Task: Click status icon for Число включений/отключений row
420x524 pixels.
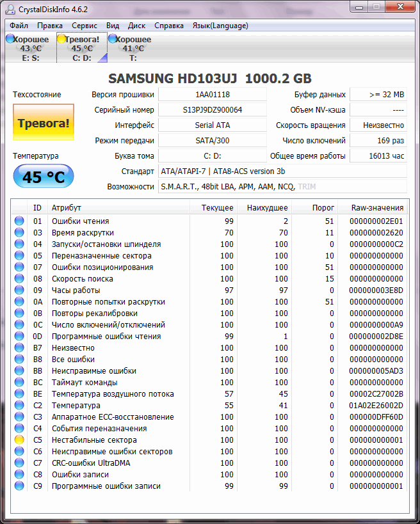Action: tap(19, 324)
